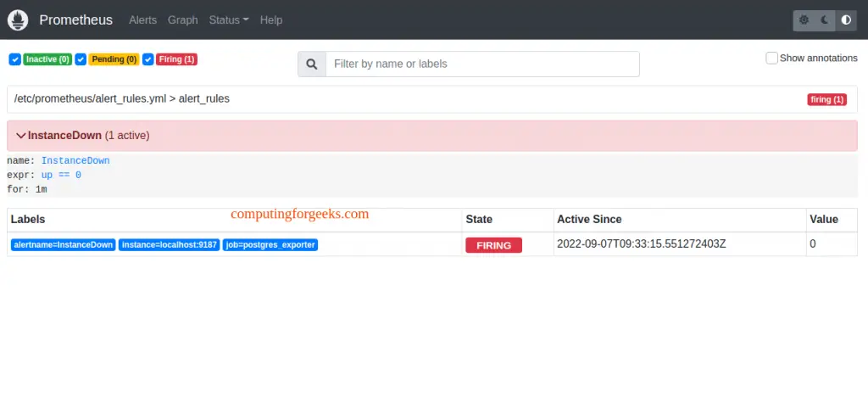
Task: Open the Alerts nav item
Action: (x=142, y=20)
